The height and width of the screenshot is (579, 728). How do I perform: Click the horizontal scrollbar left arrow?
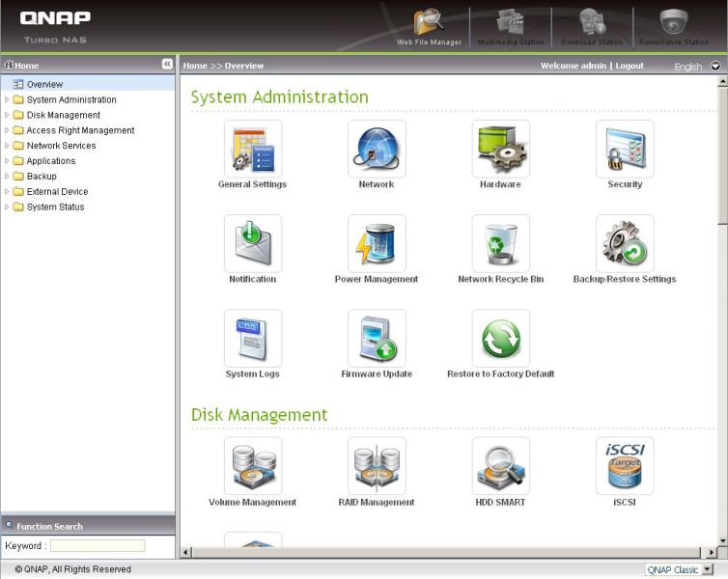pyautogui.click(x=185, y=552)
